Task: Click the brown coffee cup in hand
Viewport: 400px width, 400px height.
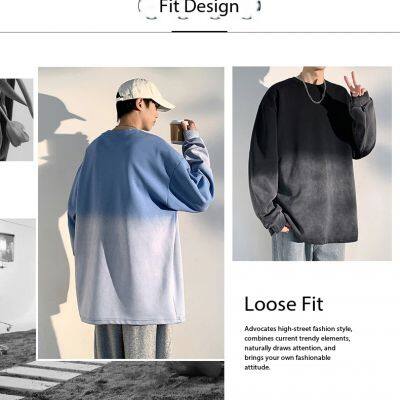Action: pyautogui.click(x=177, y=132)
